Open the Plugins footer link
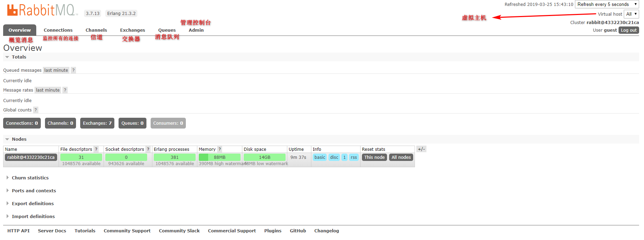This screenshot has height=240, width=644. [x=273, y=231]
